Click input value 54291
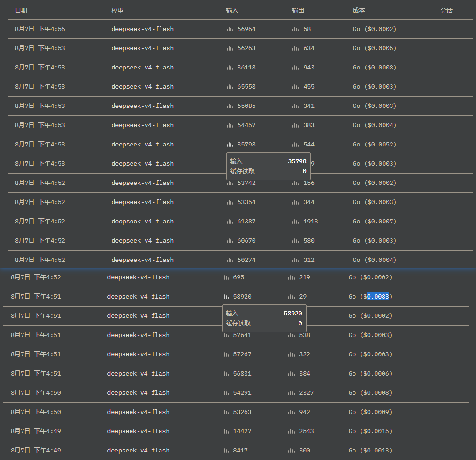This screenshot has width=476, height=460. click(242, 393)
